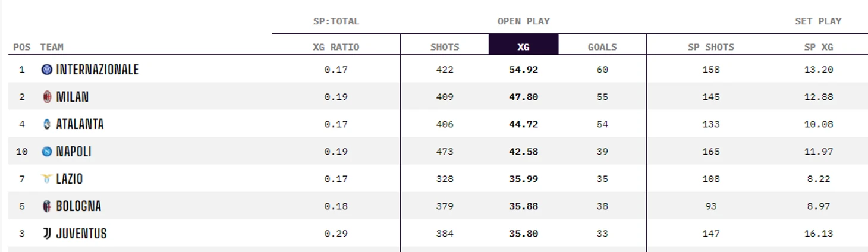Viewport: 868px width, 252px height.
Task: Select the NAPOLI team name
Action: (74, 152)
